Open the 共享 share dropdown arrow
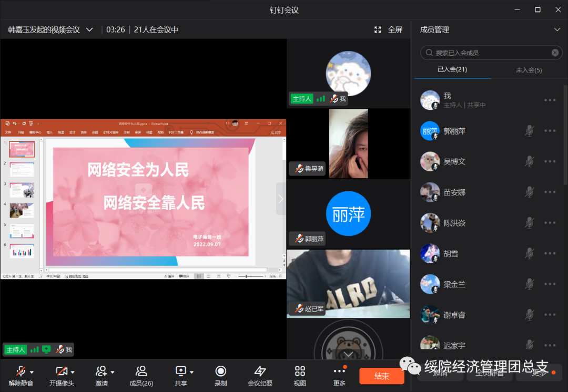The image size is (568, 392). tap(191, 372)
